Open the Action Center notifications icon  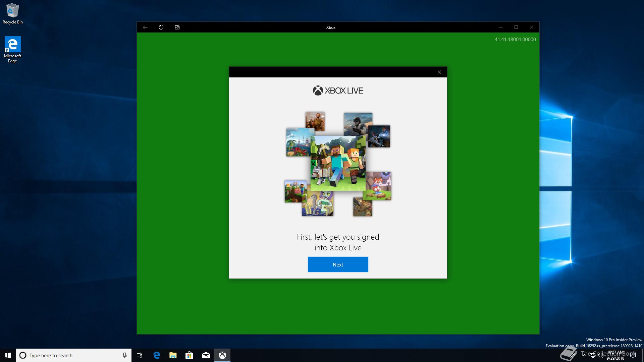tap(633, 355)
